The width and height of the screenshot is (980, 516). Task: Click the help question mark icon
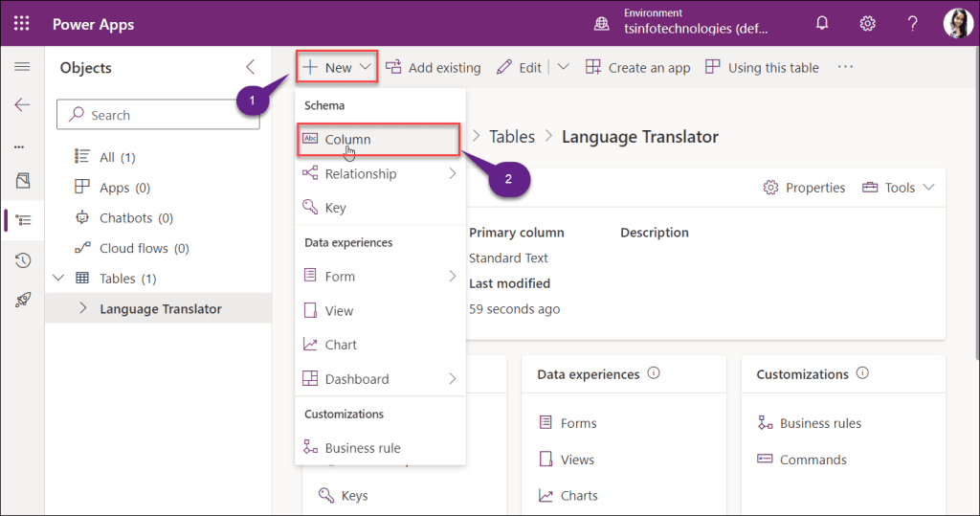click(912, 24)
